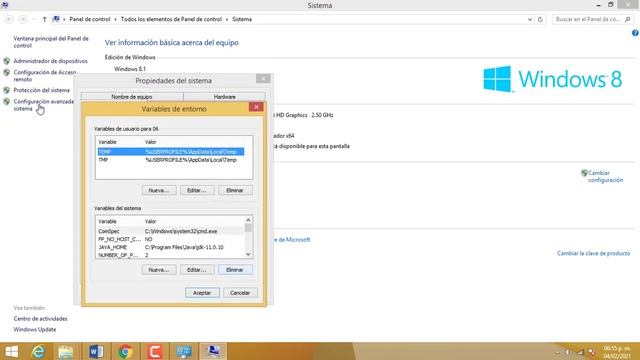Click Cancelar in Variables de entorno

click(x=240, y=293)
